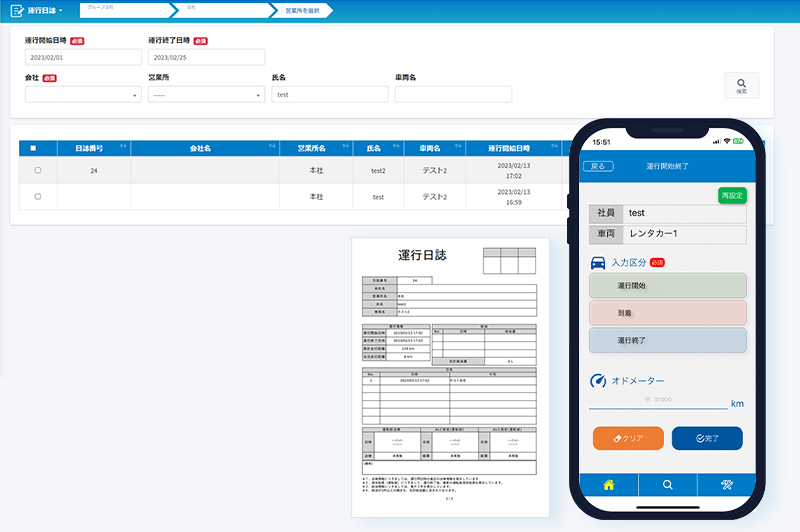This screenshot has width=800, height=532.
Task: Check the checkbox for log number 24
Action: click(x=38, y=171)
